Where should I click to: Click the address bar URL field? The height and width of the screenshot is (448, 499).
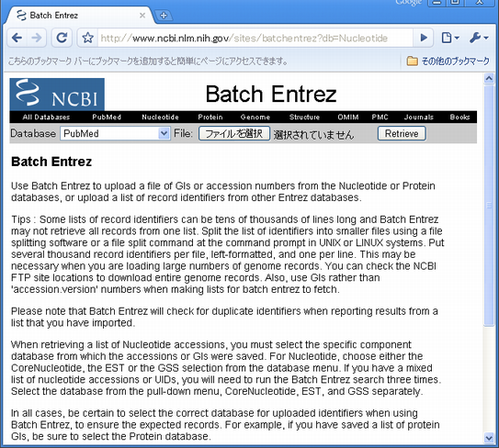pyautogui.click(x=255, y=39)
